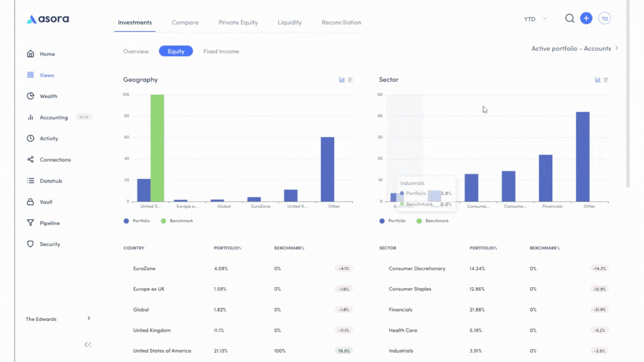Go to Pipeline in the sidebar
644x362 pixels.
49,223
